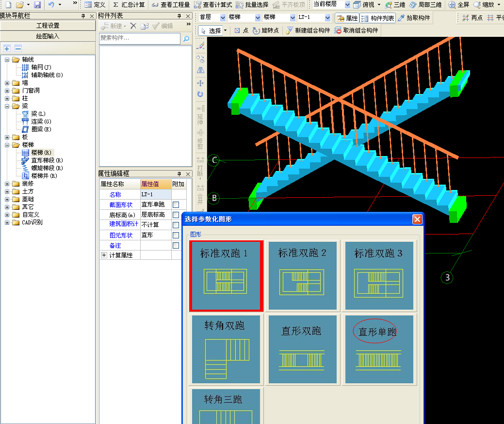Expand the 计算属性 row
Viewport: 504px width, 424px height.
point(104,255)
